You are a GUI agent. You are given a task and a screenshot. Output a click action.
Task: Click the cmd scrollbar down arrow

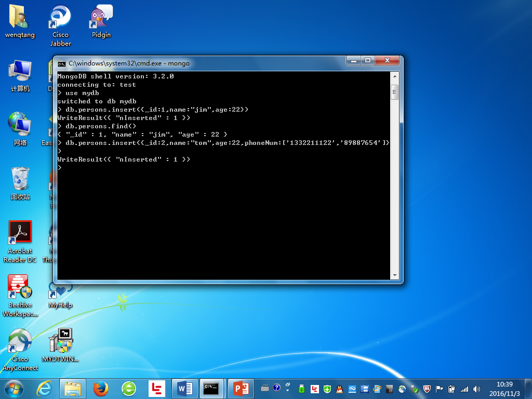pyautogui.click(x=395, y=275)
